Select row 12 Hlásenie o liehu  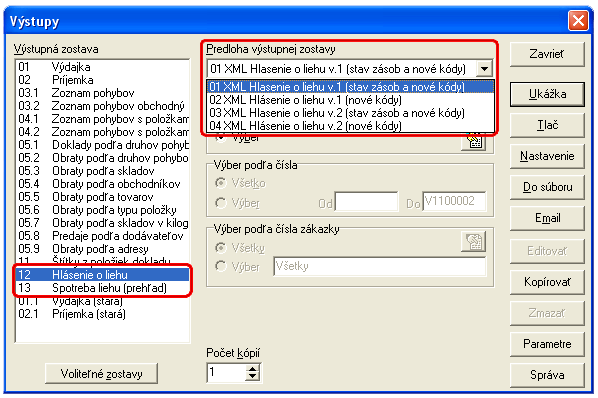pos(103,275)
